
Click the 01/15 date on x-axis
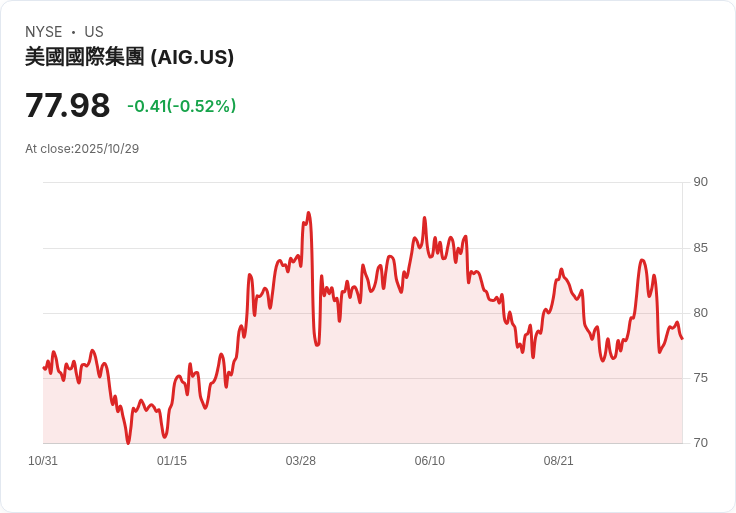click(172, 461)
